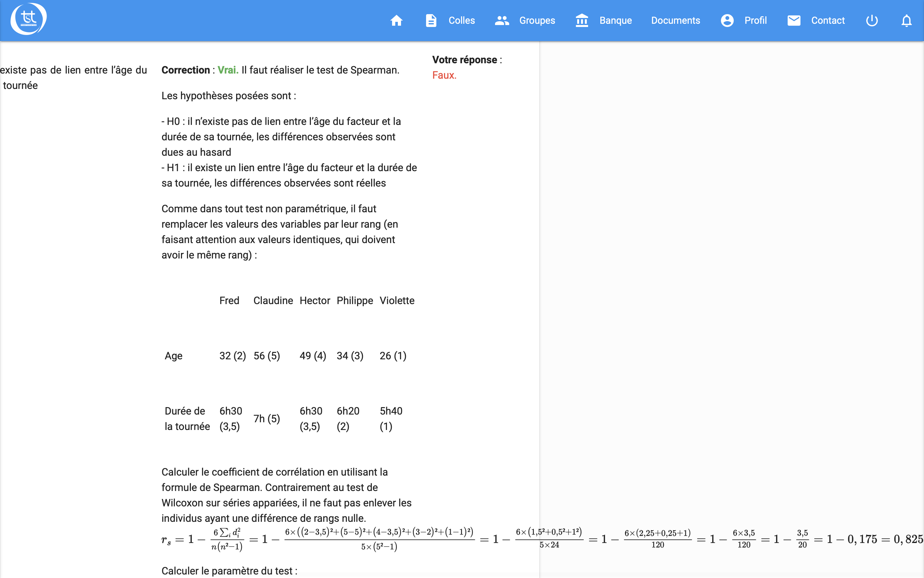924x578 pixels.
Task: Click the red 'Faux.' answer text
Action: coord(444,75)
